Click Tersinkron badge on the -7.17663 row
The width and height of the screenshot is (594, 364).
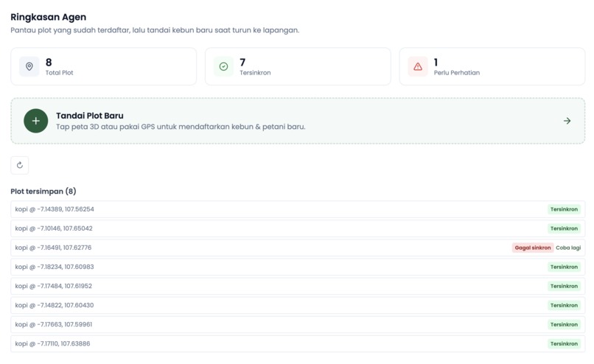[x=564, y=325]
